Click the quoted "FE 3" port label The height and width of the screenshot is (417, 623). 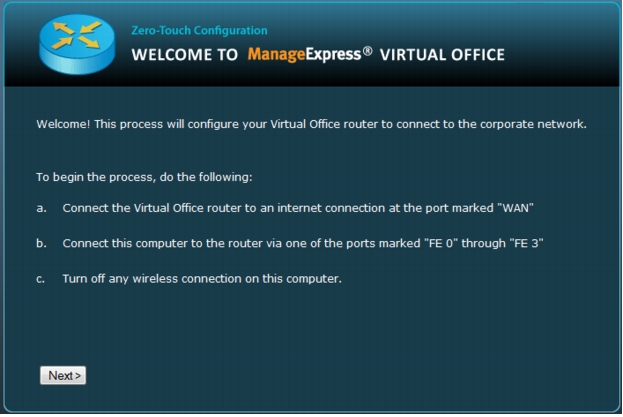point(526,243)
